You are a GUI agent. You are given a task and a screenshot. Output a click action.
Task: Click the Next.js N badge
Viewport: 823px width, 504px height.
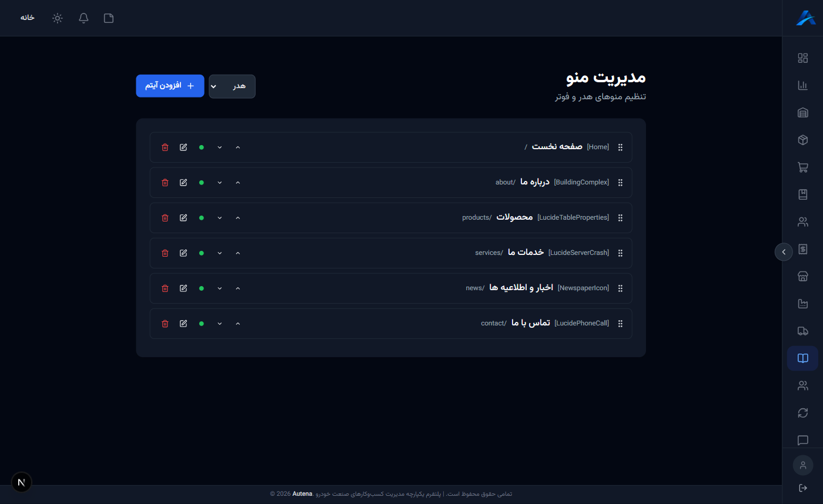point(22,482)
